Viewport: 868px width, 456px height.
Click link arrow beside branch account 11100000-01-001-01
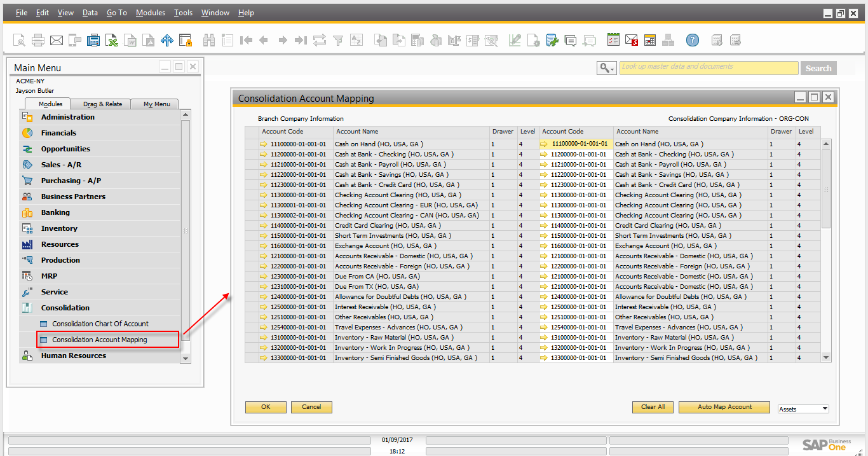point(264,144)
